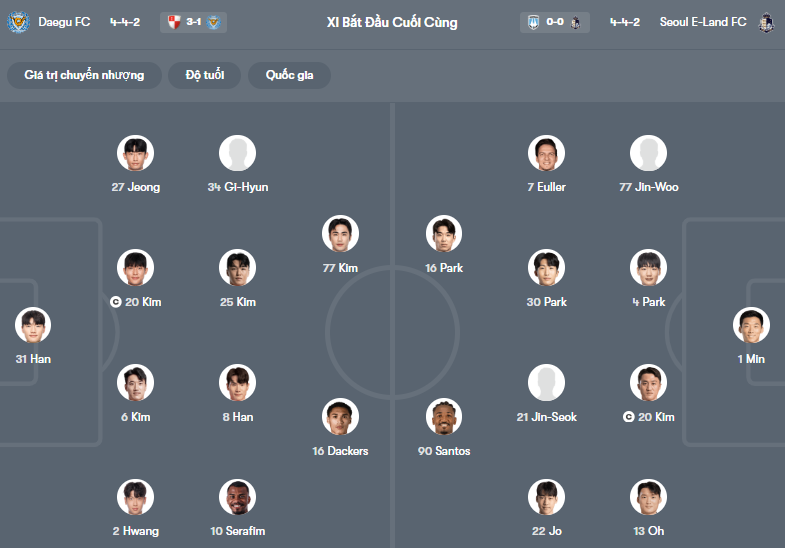The image size is (785, 548).
Task: Click the Seoul E-Land FC team name
Action: point(703,22)
